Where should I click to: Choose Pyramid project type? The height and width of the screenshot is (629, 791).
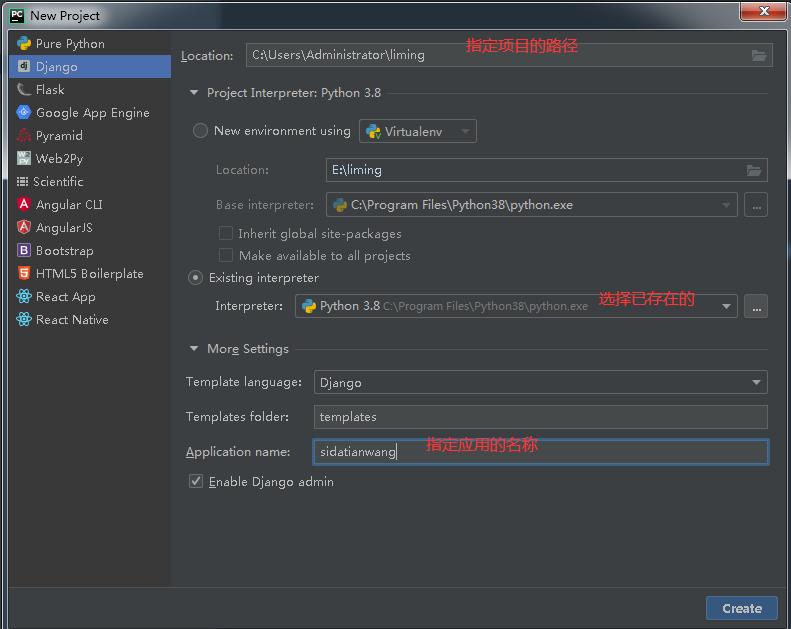90,135
